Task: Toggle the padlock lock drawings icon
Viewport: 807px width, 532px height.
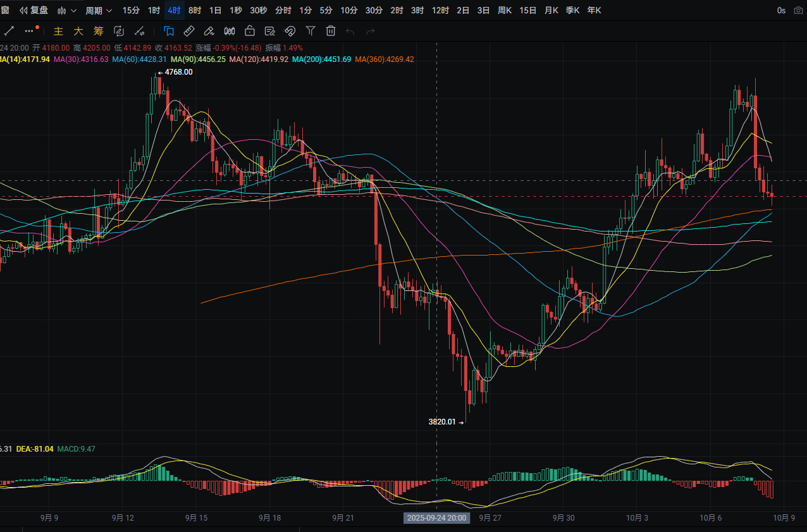Action: tap(249, 30)
